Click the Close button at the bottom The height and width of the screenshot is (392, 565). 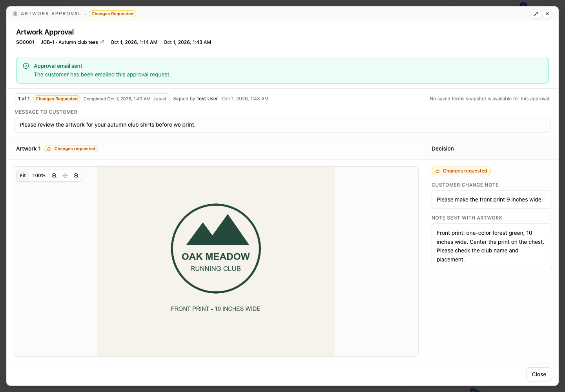(x=539, y=374)
